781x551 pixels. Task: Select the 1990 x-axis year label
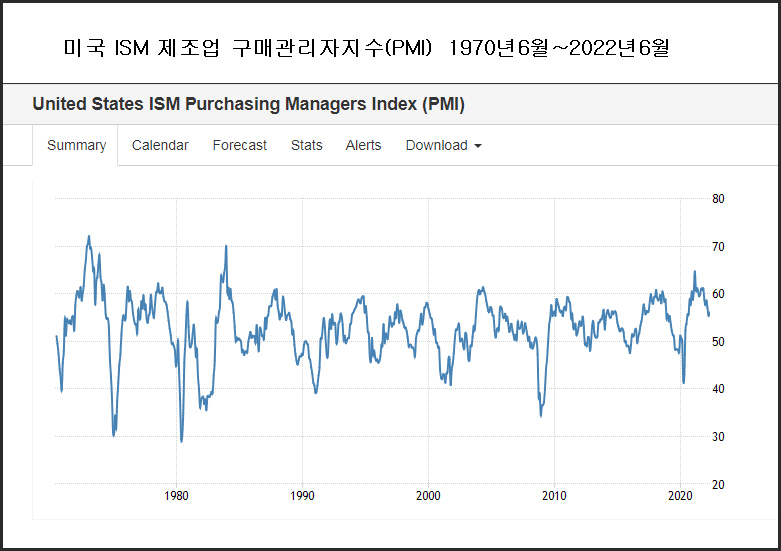[x=302, y=496]
